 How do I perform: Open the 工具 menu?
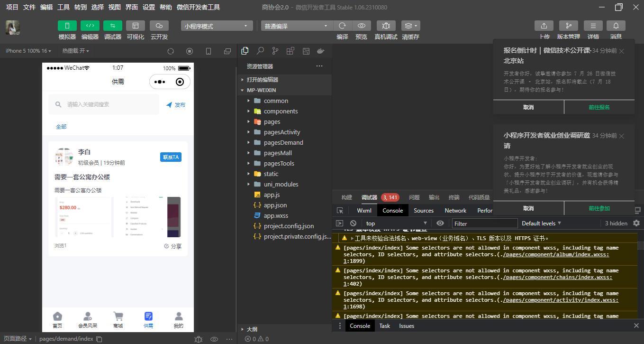[x=63, y=7]
